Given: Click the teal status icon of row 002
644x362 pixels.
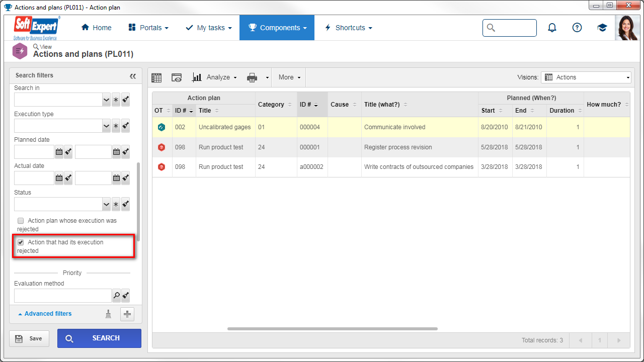Looking at the screenshot, I should pyautogui.click(x=162, y=128).
